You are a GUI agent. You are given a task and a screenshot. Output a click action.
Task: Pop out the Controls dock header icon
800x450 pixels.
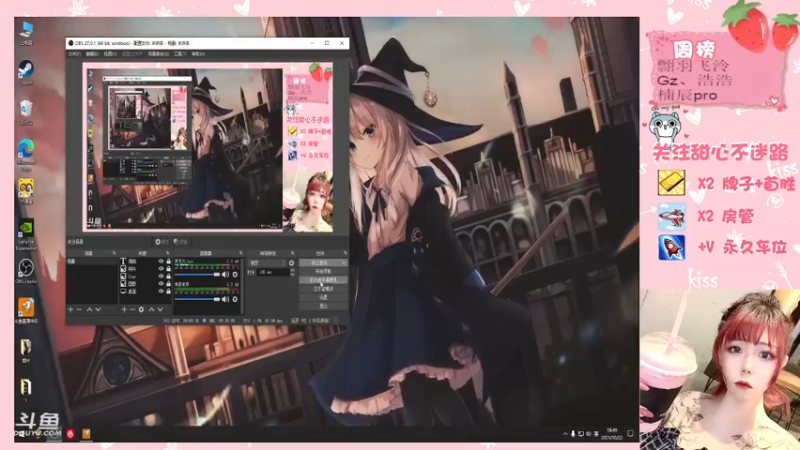click(345, 253)
